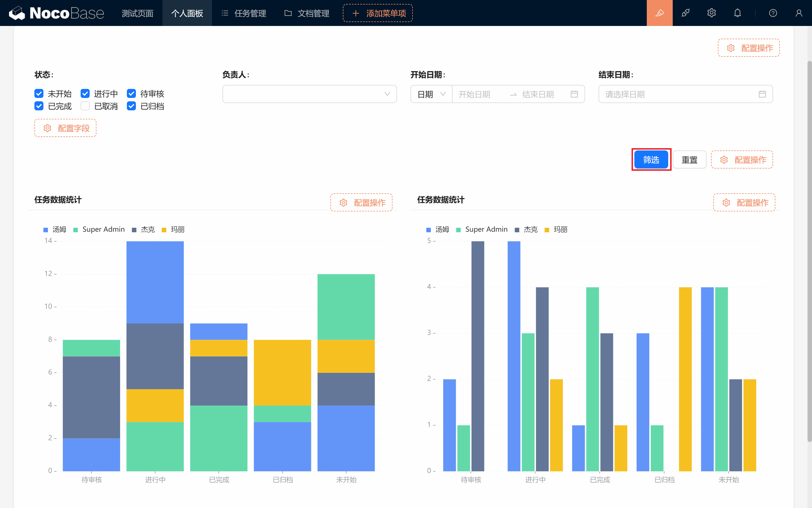Open notifications bell icon
This screenshot has height=508, width=812.
tap(737, 13)
